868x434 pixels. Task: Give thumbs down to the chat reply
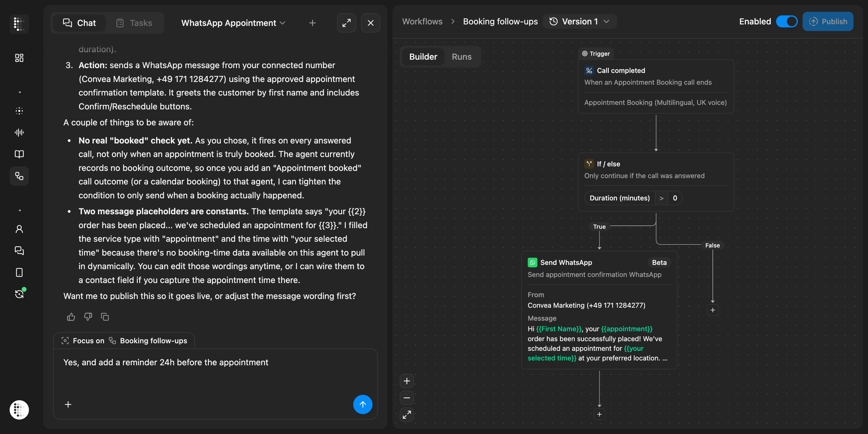(88, 317)
